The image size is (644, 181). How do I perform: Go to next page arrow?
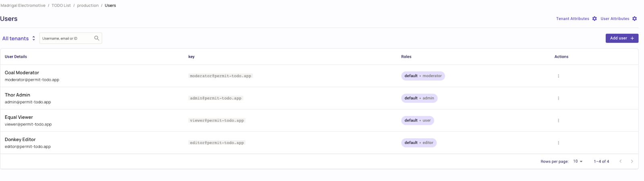coord(632,161)
